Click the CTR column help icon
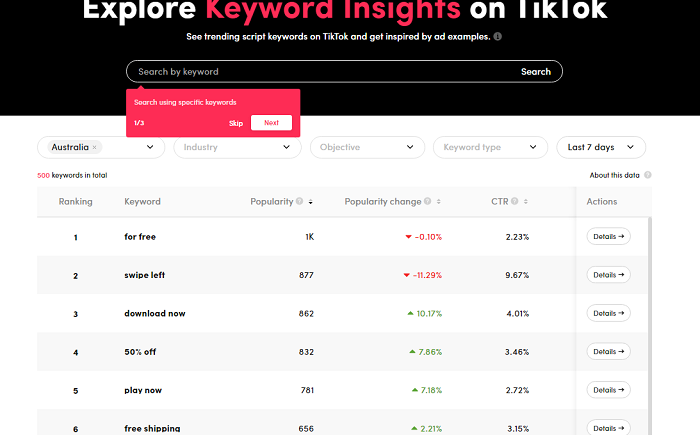Screen dimensions: 700x435 (x=515, y=201)
